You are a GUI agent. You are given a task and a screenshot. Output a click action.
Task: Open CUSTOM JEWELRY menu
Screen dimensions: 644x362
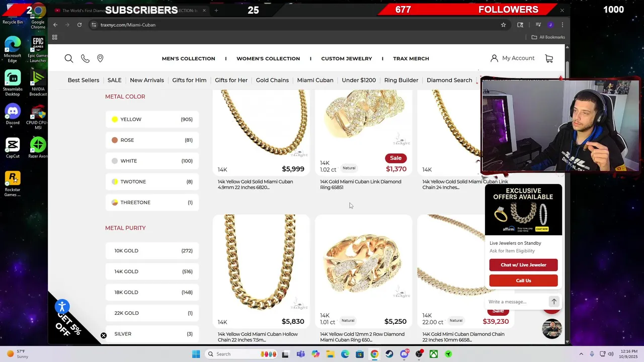pos(347,58)
